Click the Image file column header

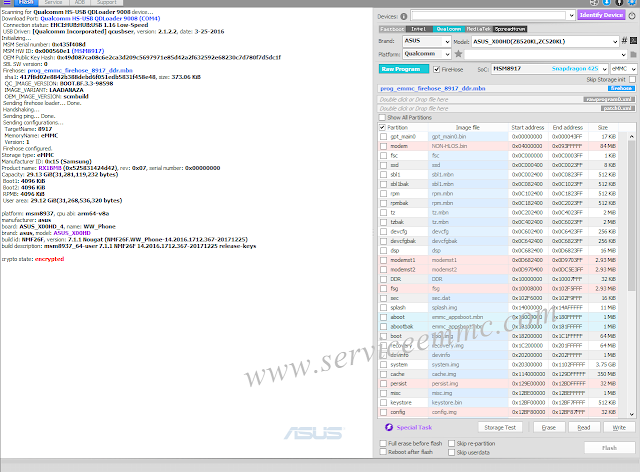click(x=468, y=127)
